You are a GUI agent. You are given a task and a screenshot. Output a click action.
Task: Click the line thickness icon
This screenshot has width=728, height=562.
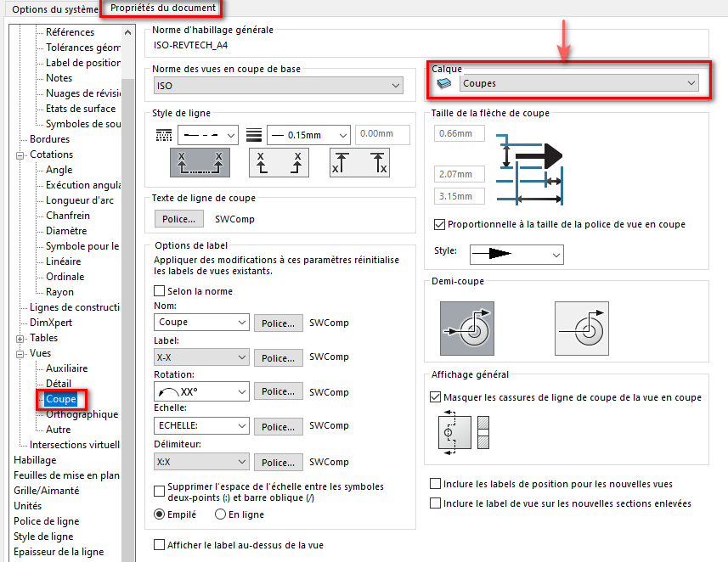coord(253,135)
